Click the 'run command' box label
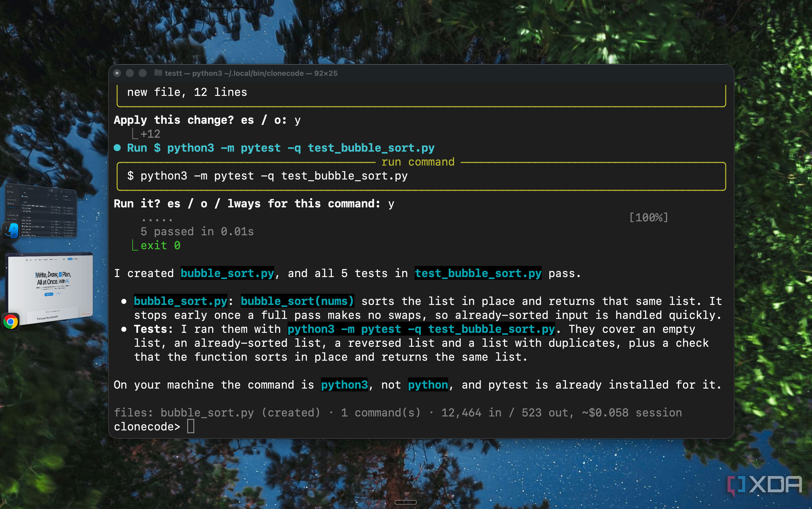Screen dimensions: 812x509 [418, 162]
